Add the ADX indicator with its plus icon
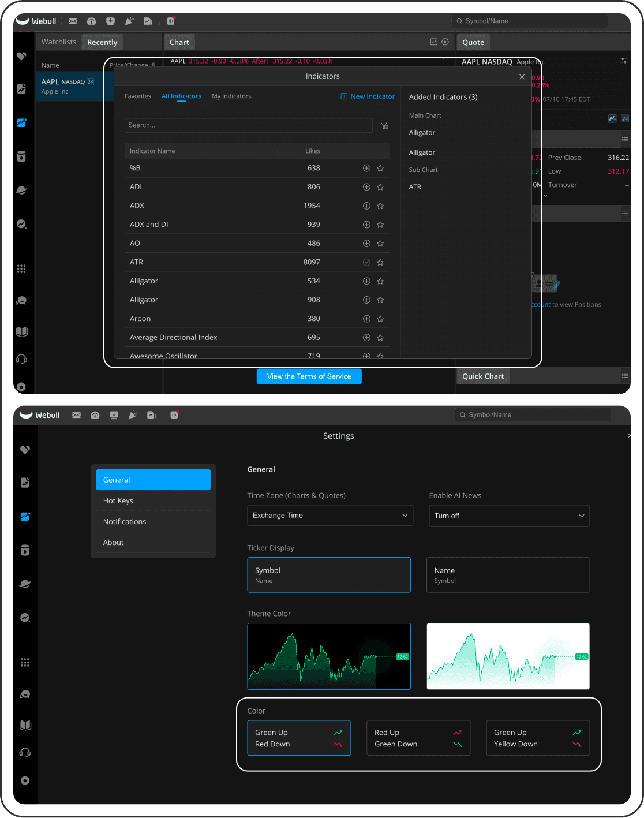Image resolution: width=644 pixels, height=818 pixels. click(366, 206)
